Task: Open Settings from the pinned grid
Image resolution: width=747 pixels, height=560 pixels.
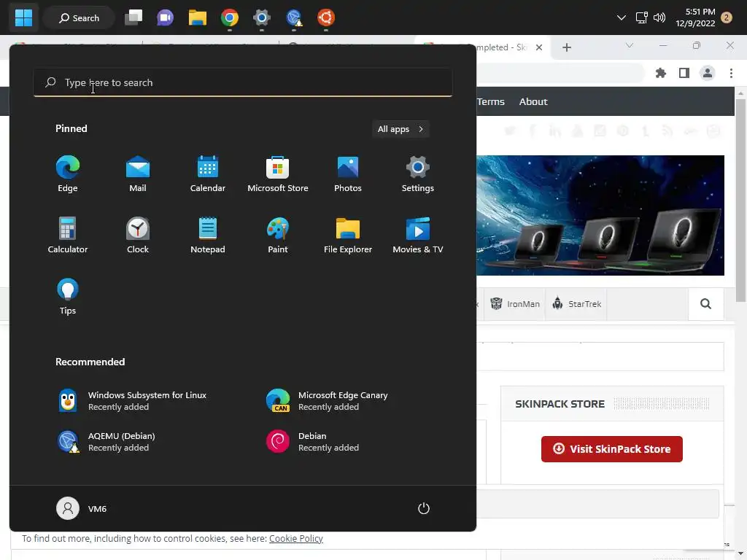Action: pos(418,174)
